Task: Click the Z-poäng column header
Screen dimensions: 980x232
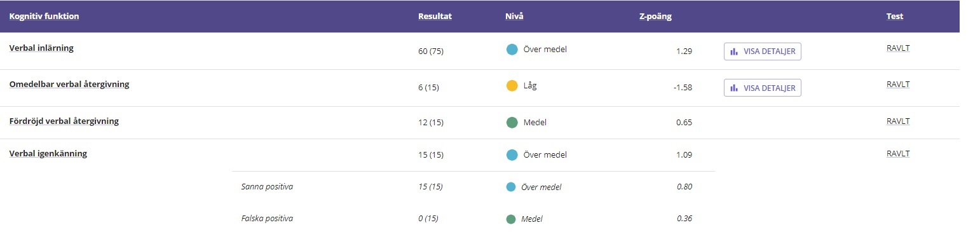Action: [x=655, y=17]
